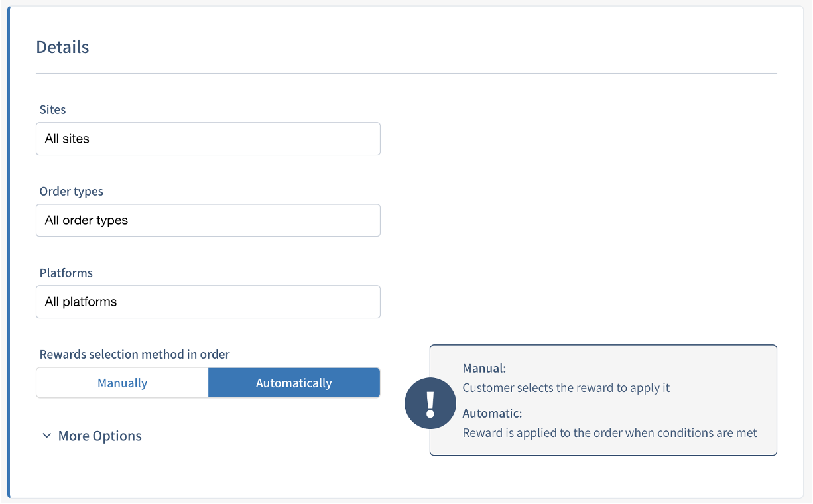This screenshot has width=813, height=504.
Task: Click the Sites field label
Action: (x=53, y=109)
